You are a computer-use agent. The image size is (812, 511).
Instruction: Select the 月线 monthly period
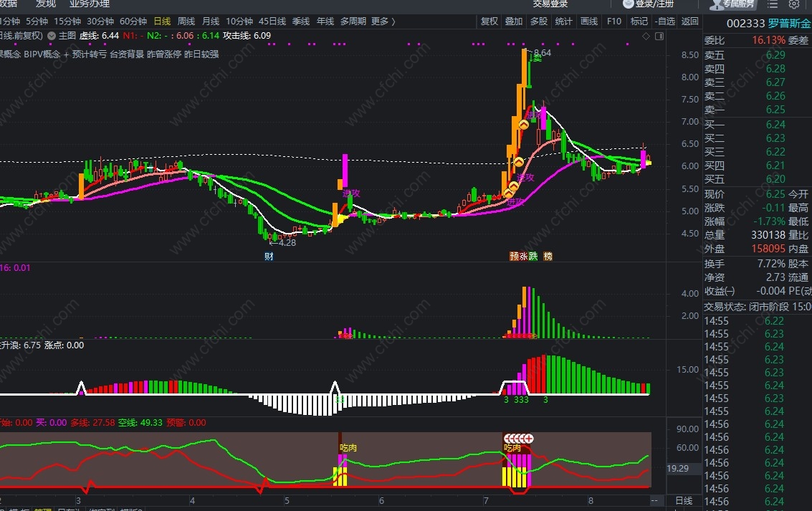point(211,22)
